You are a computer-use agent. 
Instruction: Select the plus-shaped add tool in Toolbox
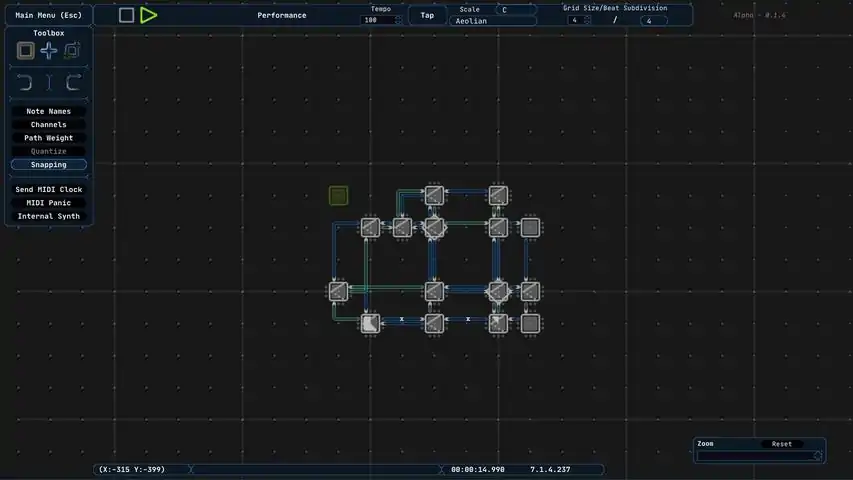(x=49, y=51)
